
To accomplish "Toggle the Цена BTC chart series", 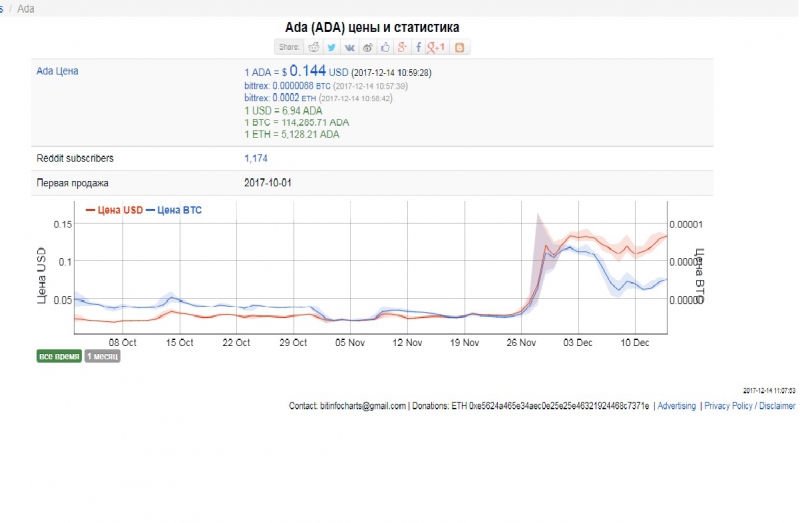I will tap(175, 210).
